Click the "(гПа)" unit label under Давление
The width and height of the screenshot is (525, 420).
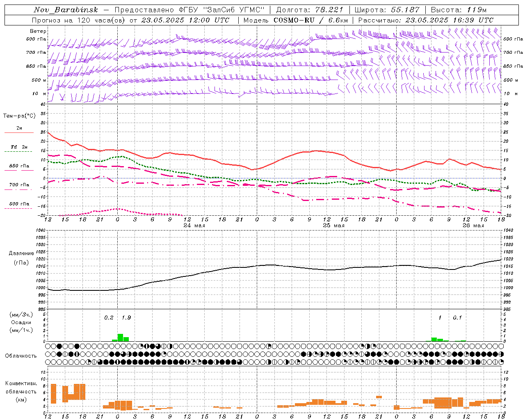click(x=21, y=262)
